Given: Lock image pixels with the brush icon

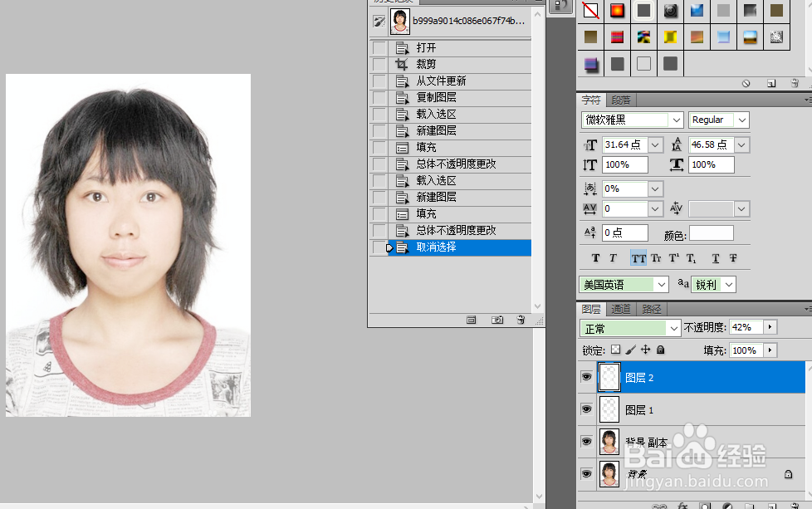Looking at the screenshot, I should 630,350.
